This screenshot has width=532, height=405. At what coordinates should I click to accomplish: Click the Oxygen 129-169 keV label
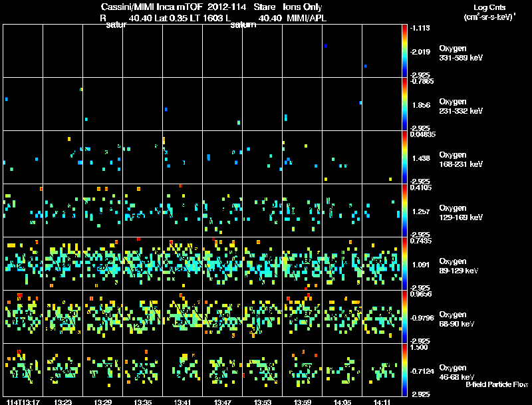click(461, 213)
